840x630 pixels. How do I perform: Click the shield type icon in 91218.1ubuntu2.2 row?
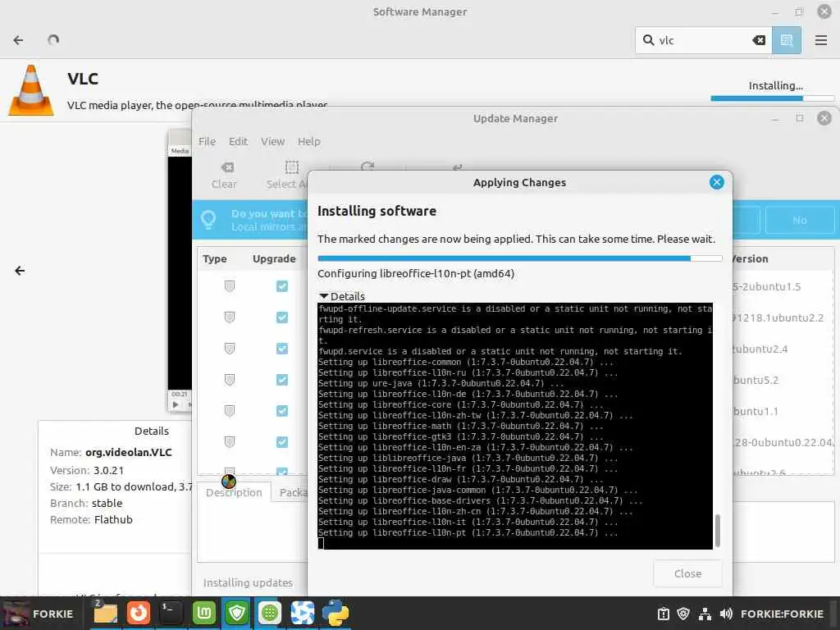(230, 317)
